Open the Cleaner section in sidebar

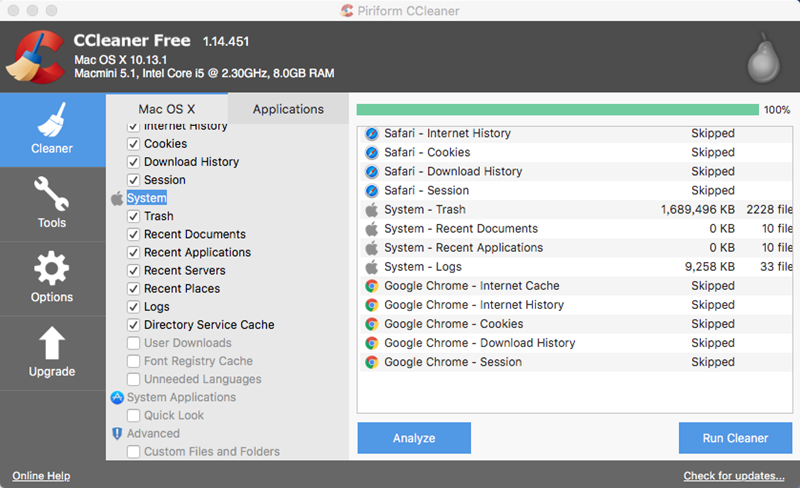pos(53,130)
